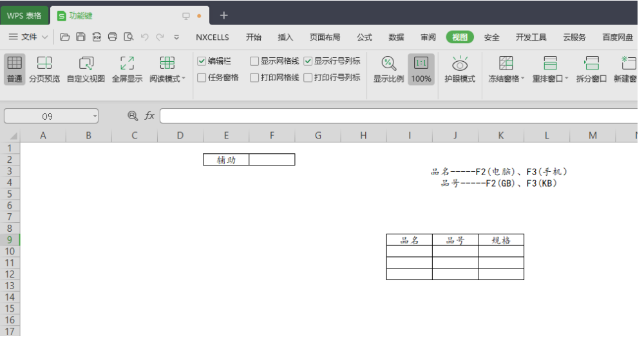The image size is (644, 340).
Task: Switch to Page Break Preview (分页预览)
Action: 44,69
